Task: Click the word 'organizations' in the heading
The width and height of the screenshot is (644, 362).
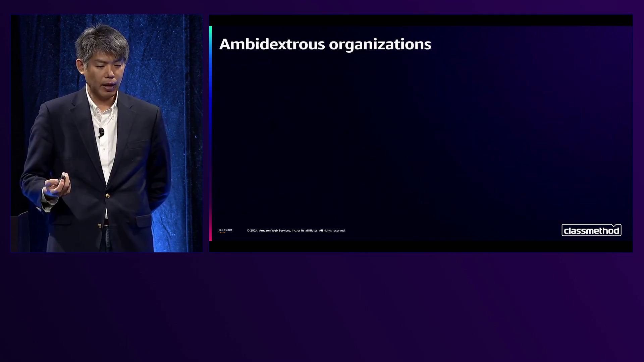Action: [x=380, y=44]
